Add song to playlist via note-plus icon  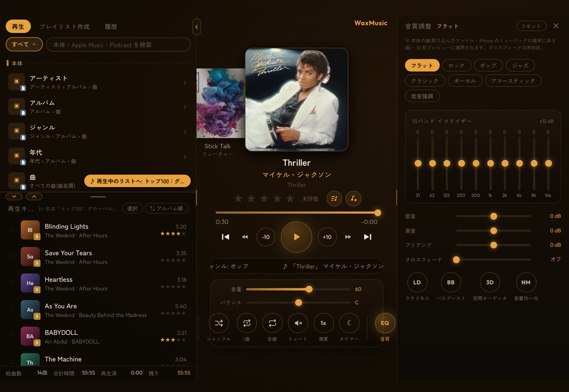(354, 199)
